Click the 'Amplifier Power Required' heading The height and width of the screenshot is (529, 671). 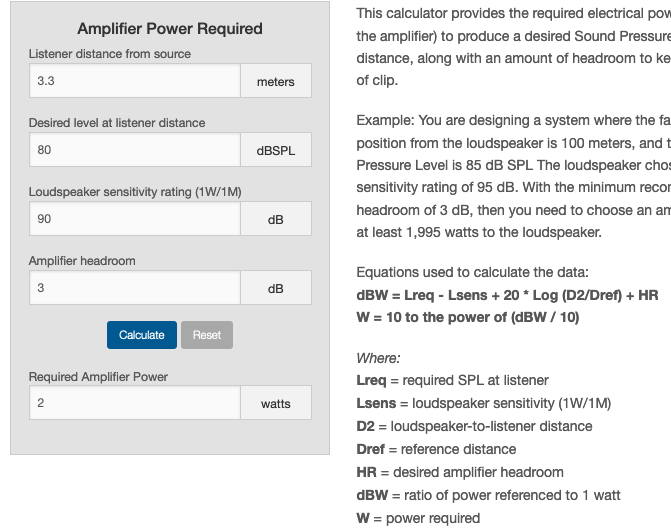coord(170,29)
